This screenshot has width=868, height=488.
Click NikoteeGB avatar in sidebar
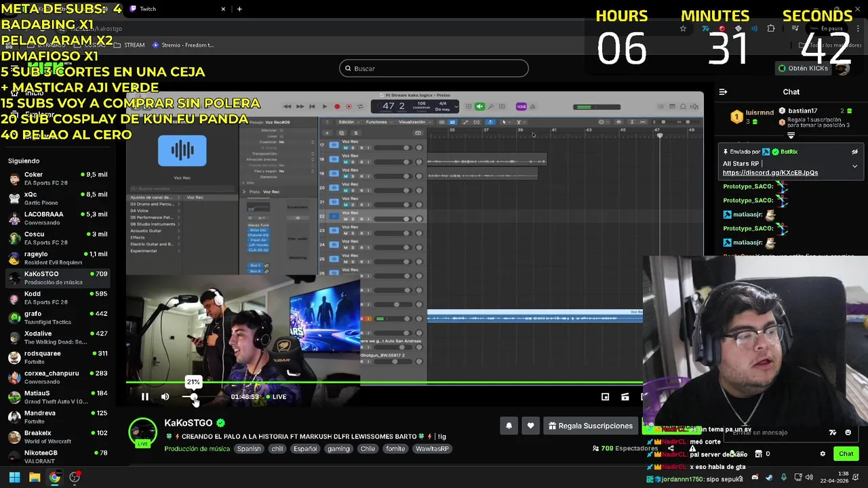coord(14,456)
